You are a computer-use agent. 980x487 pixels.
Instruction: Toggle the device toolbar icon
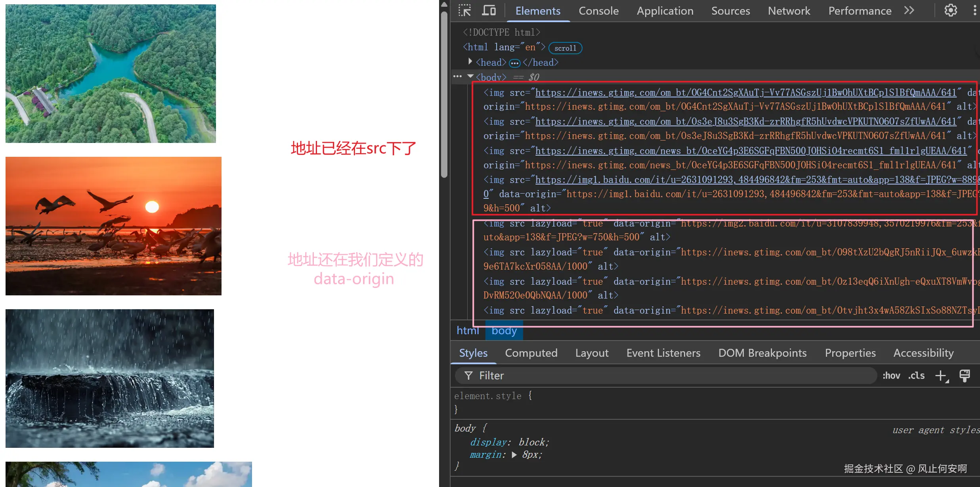tap(489, 11)
